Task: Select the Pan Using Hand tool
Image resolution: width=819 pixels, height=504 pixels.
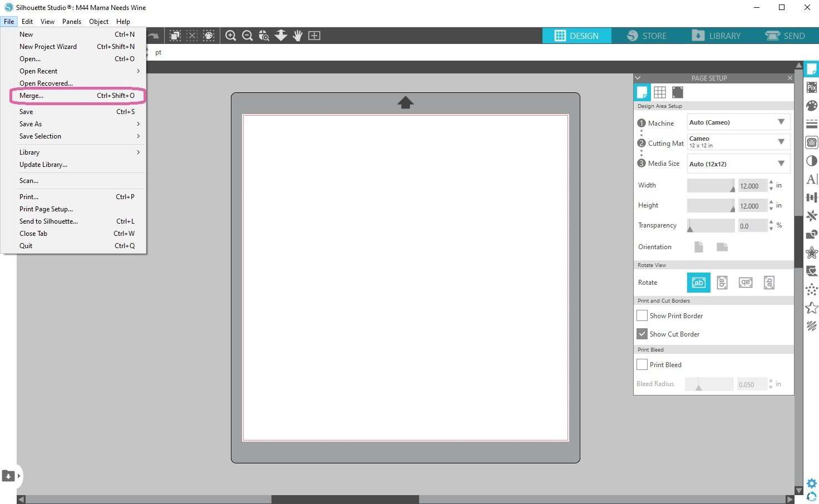Action: pyautogui.click(x=298, y=35)
